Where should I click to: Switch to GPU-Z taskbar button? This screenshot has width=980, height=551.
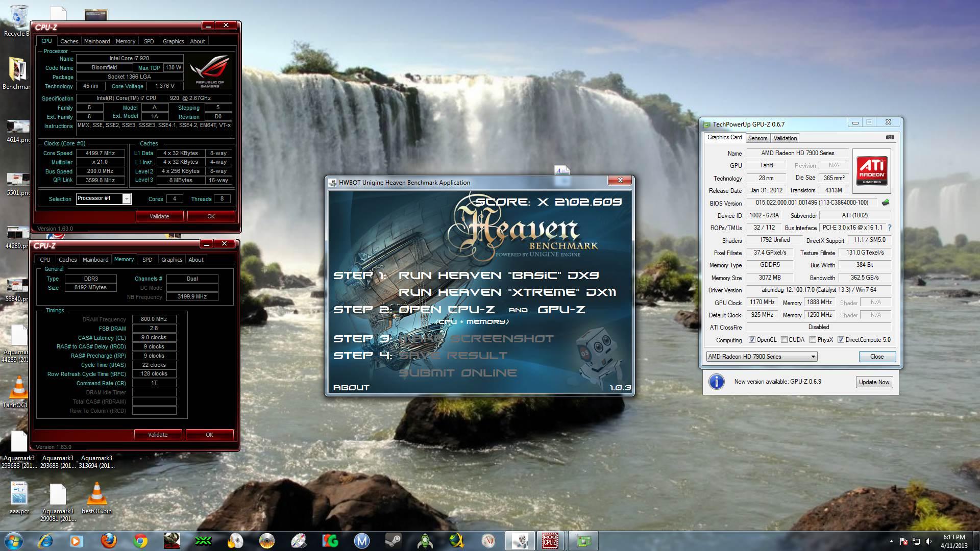[x=583, y=541]
